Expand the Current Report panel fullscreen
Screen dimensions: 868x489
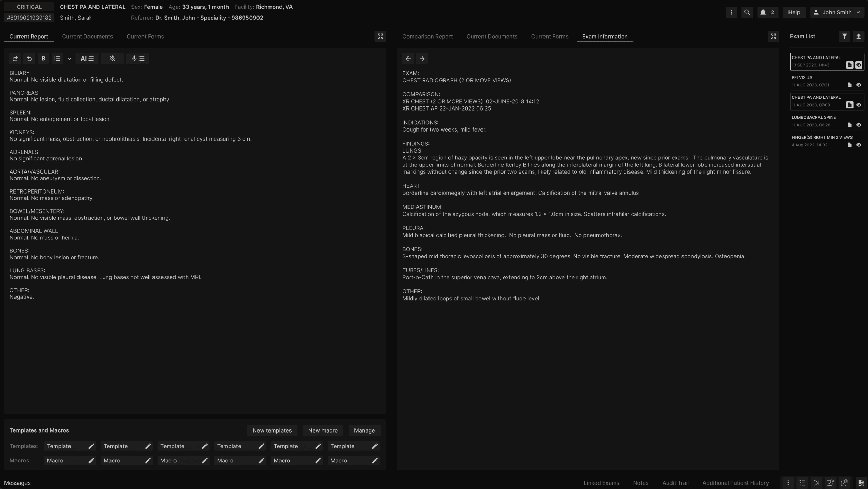380,37
